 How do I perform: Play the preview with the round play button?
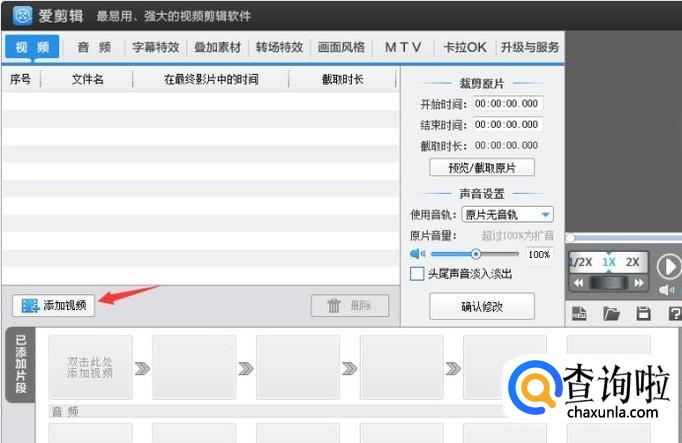coord(668,266)
